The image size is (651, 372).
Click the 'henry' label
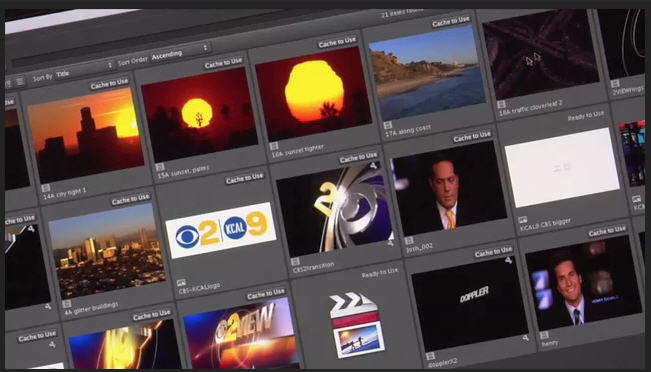(550, 343)
